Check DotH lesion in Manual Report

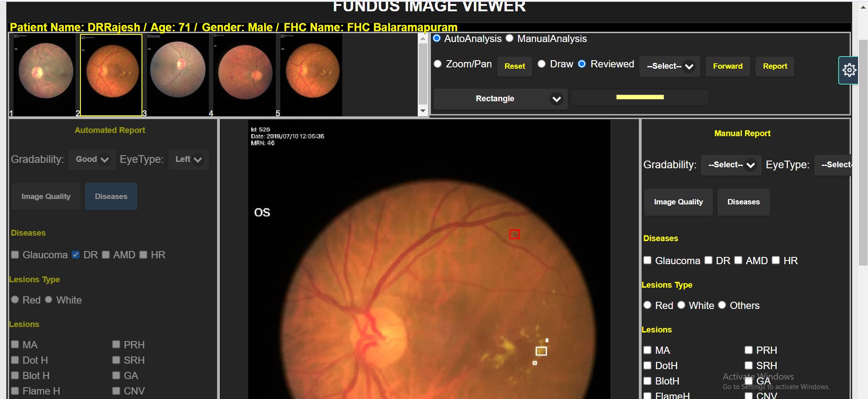tap(647, 366)
